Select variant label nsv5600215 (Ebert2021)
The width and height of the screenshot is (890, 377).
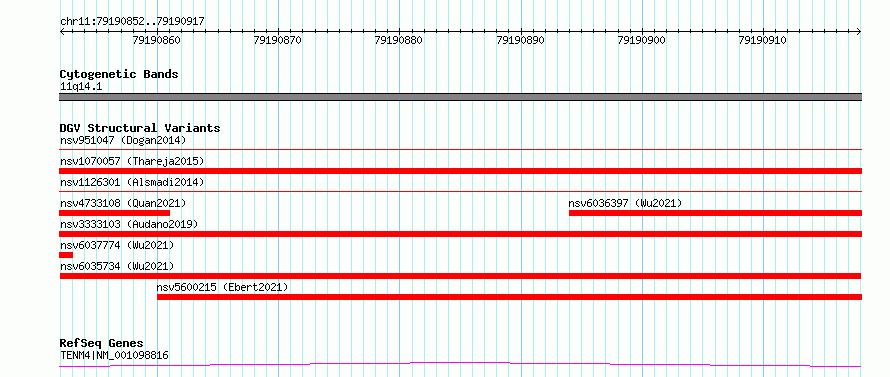click(222, 287)
